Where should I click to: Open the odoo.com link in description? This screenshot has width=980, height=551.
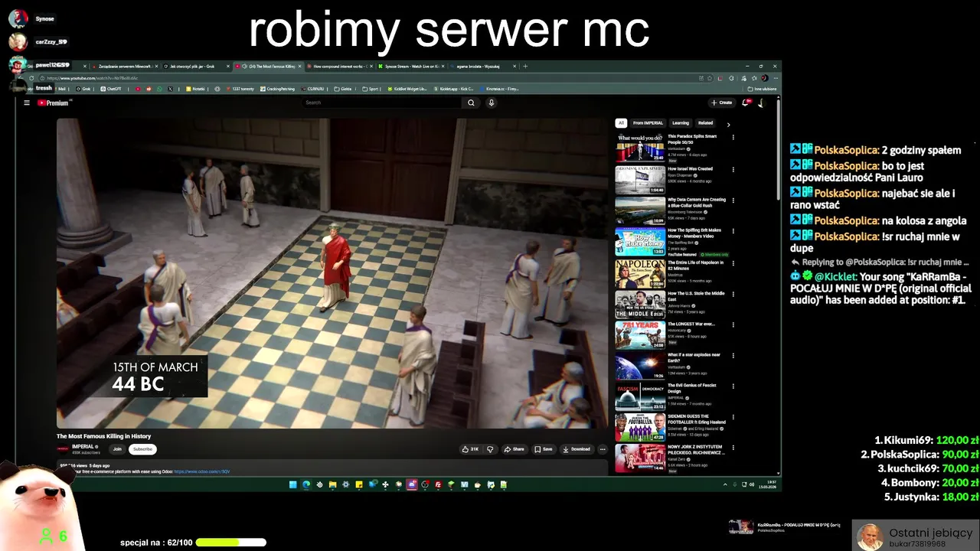point(202,471)
